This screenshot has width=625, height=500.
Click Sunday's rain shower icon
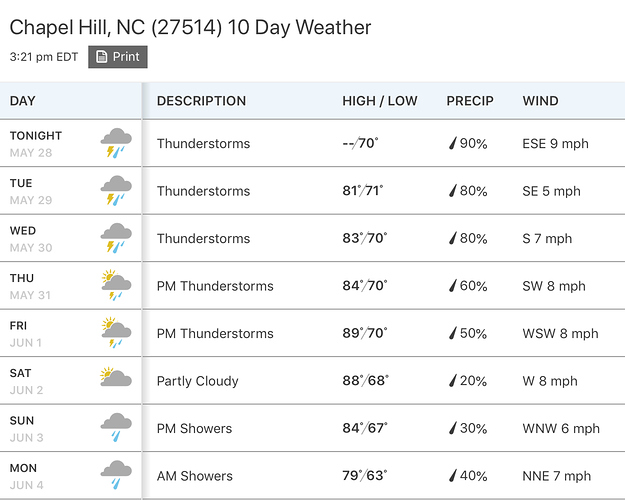point(116,427)
